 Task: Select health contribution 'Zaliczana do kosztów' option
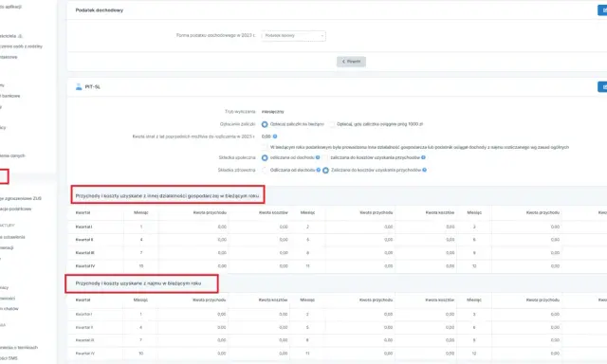pos(325,171)
